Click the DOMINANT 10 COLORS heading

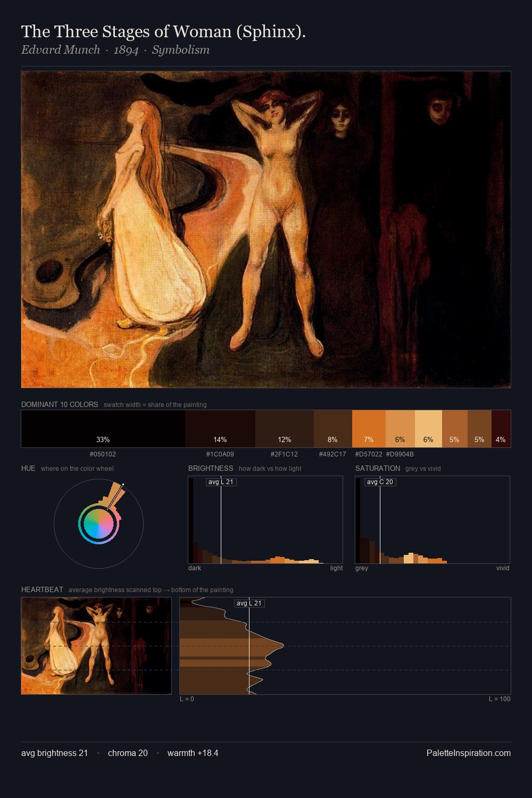(60, 404)
